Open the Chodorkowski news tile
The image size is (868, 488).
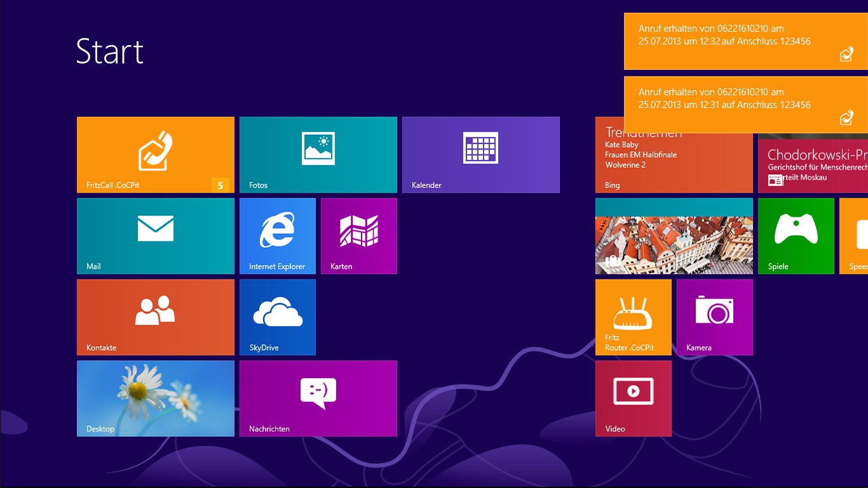coord(813,163)
